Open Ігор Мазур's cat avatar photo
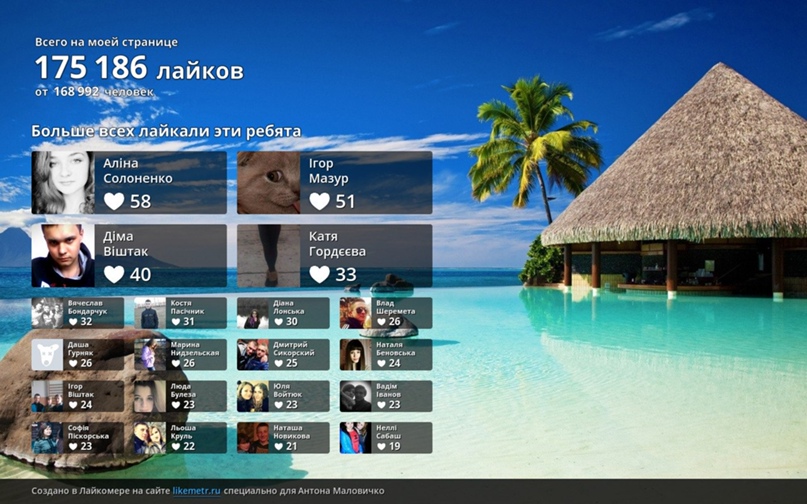 (x=268, y=183)
